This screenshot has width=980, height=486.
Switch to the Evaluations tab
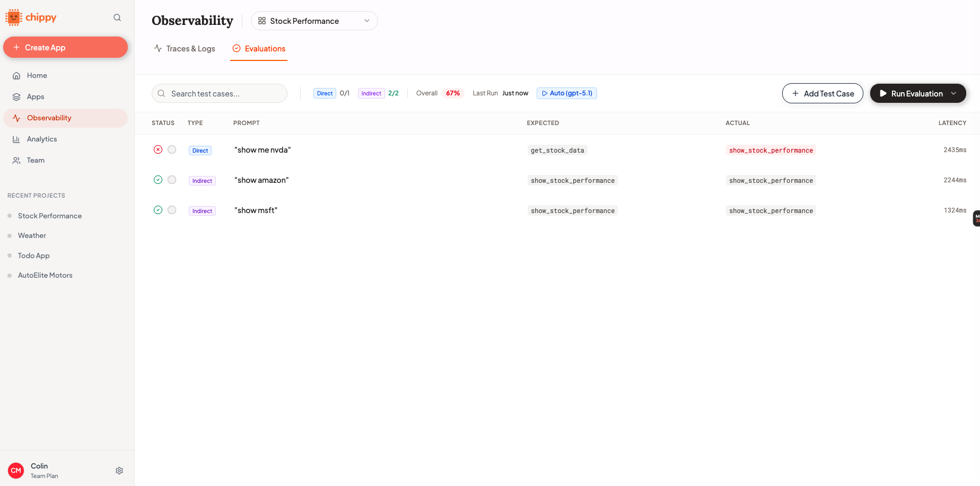pyautogui.click(x=259, y=49)
